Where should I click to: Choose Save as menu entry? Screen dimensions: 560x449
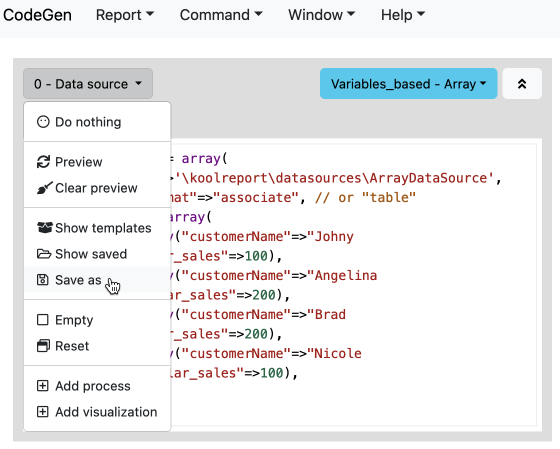tap(97, 280)
